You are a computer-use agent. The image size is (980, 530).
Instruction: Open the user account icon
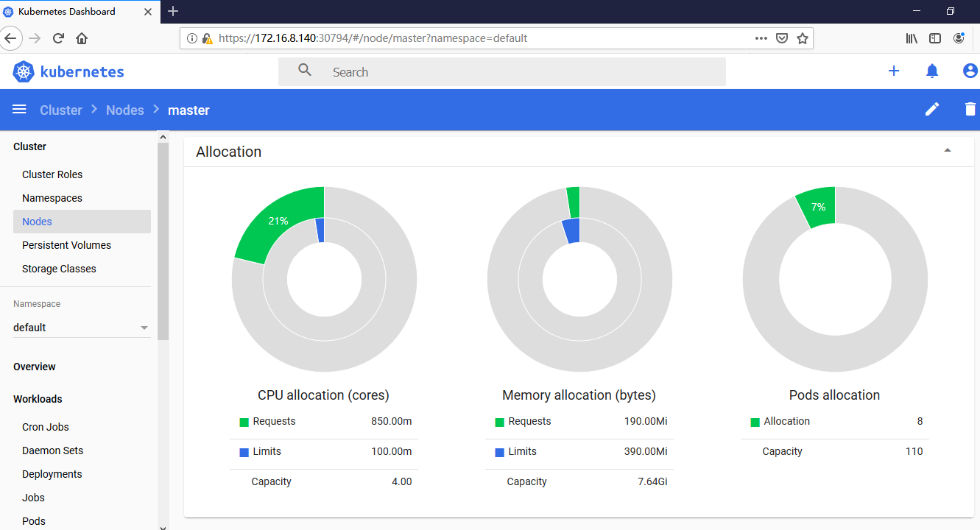click(970, 71)
